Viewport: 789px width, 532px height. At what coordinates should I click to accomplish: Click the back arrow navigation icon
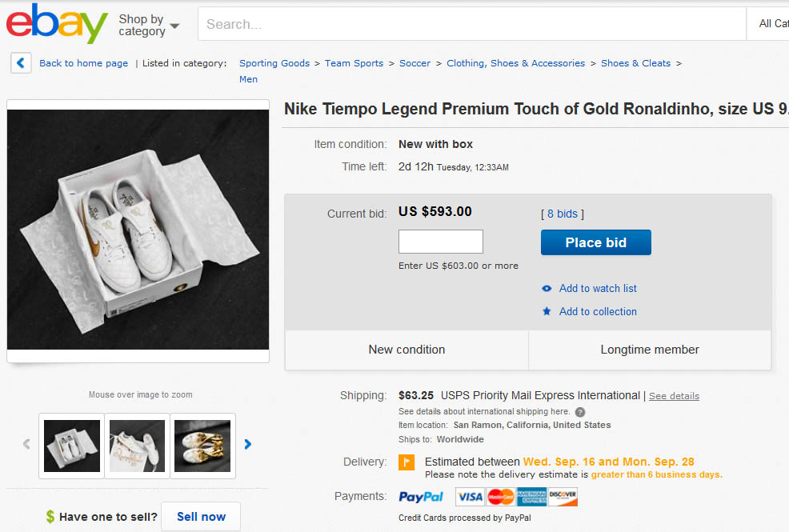(20, 62)
